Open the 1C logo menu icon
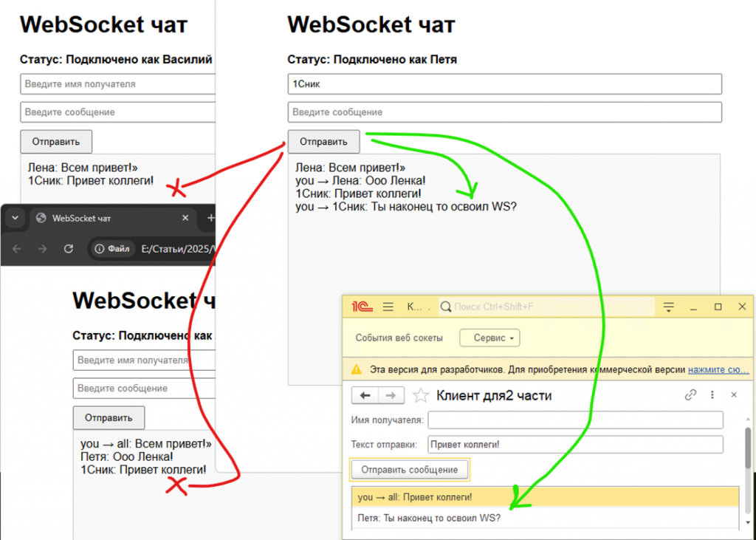This screenshot has height=540, width=756. pos(362,307)
